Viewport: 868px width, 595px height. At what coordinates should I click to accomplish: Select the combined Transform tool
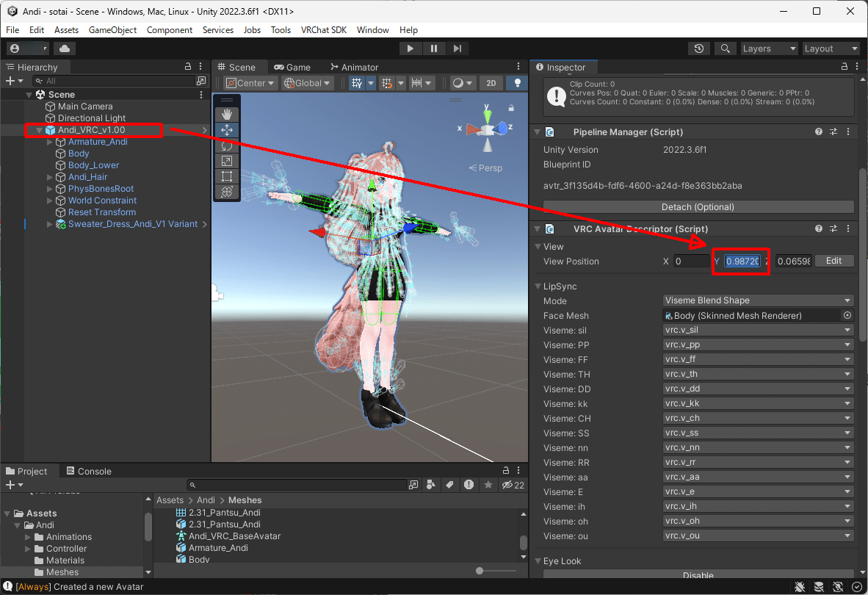(x=227, y=192)
